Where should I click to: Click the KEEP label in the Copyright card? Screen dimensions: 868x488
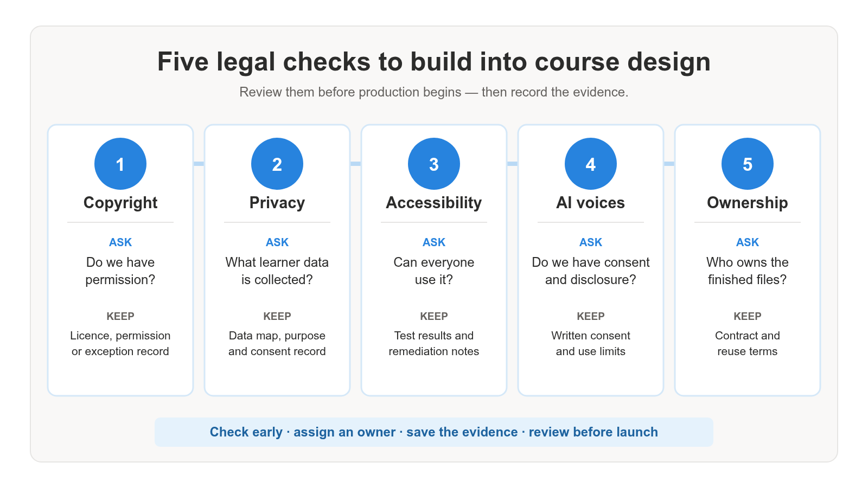click(x=120, y=316)
